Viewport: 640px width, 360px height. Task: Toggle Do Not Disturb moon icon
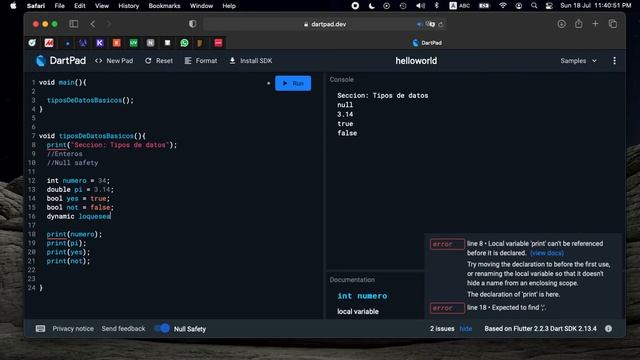click(371, 6)
